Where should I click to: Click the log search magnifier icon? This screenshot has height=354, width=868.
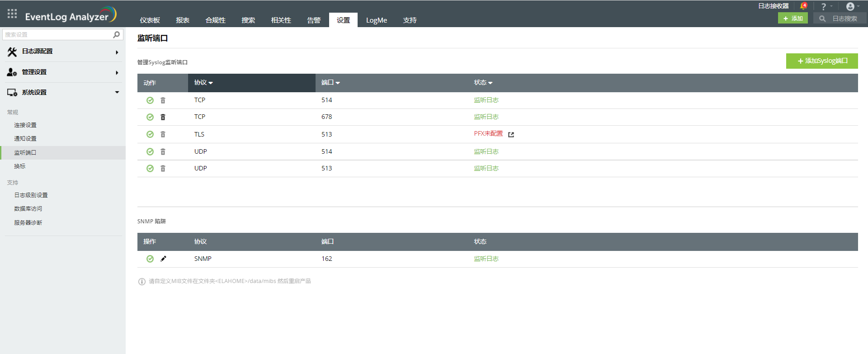[x=822, y=19]
